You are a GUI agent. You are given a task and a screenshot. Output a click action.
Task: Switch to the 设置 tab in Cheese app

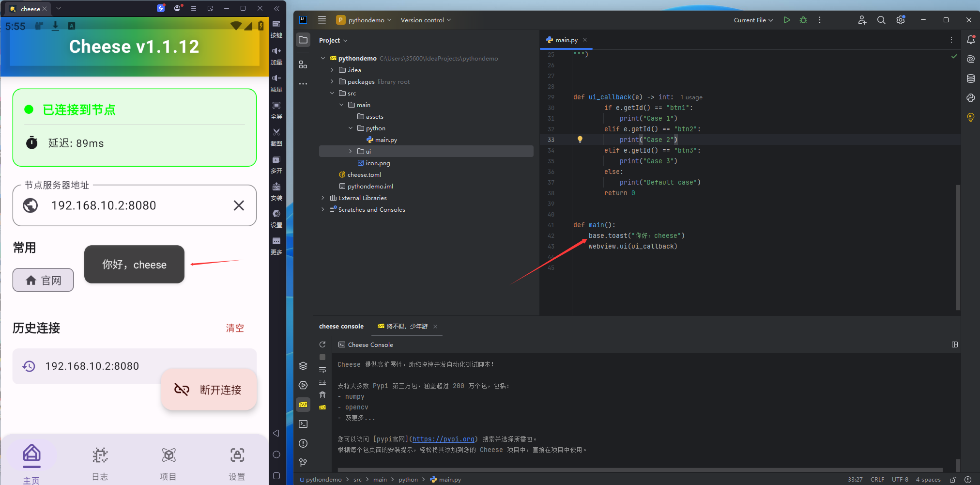click(x=237, y=464)
